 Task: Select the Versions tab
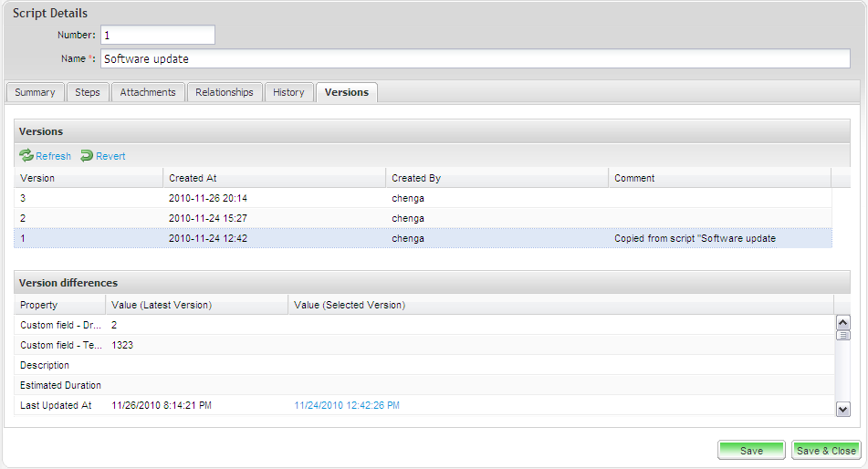click(346, 92)
